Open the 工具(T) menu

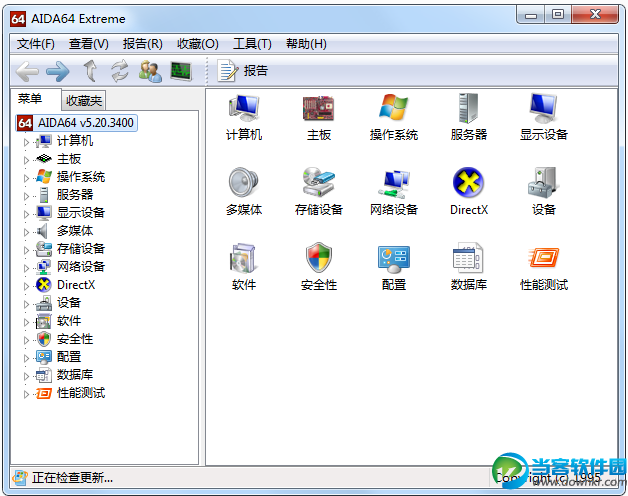(252, 44)
